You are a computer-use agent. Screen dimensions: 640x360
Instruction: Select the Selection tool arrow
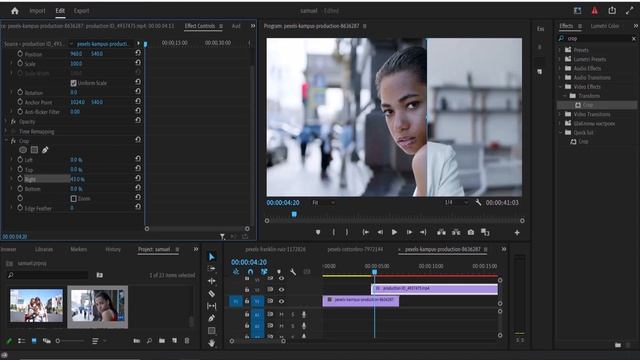(x=211, y=257)
